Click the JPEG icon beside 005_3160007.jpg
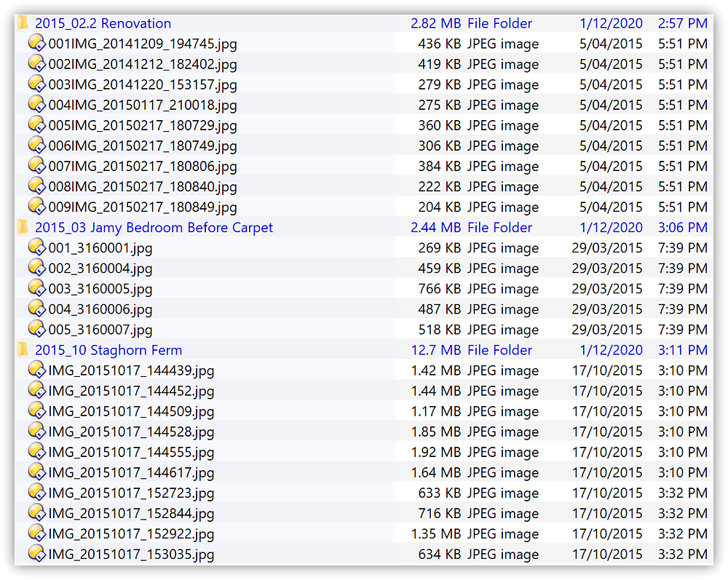 point(36,329)
